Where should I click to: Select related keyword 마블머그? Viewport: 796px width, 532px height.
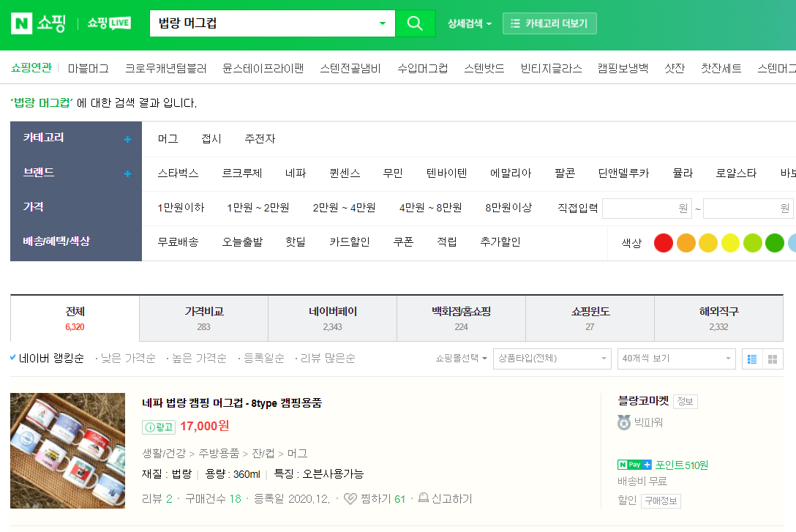click(89, 69)
